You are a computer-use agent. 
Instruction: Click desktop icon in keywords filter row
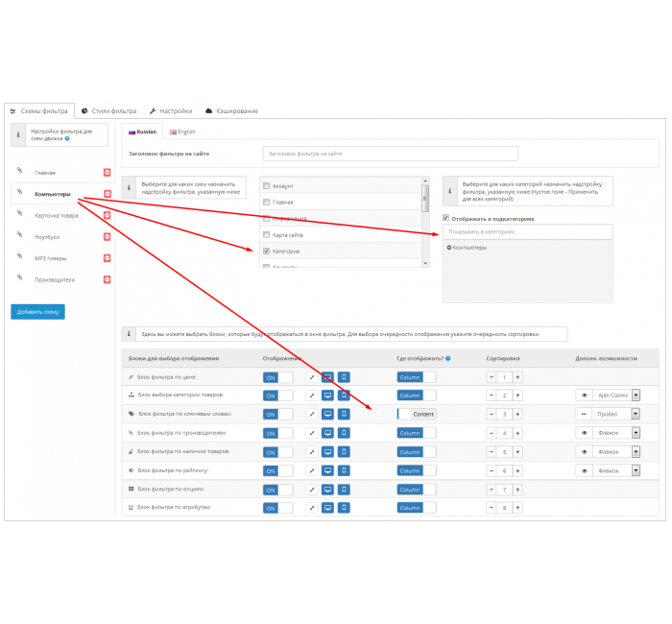(327, 414)
